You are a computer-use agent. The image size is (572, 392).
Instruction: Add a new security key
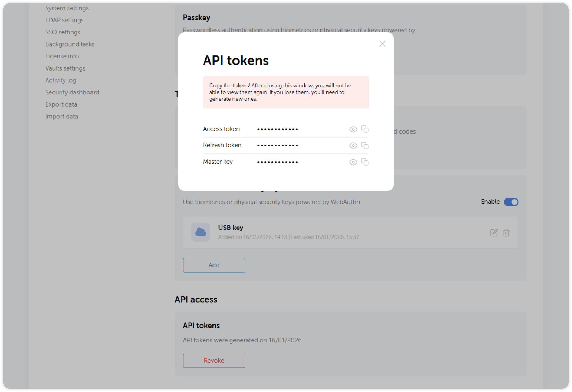coord(214,265)
